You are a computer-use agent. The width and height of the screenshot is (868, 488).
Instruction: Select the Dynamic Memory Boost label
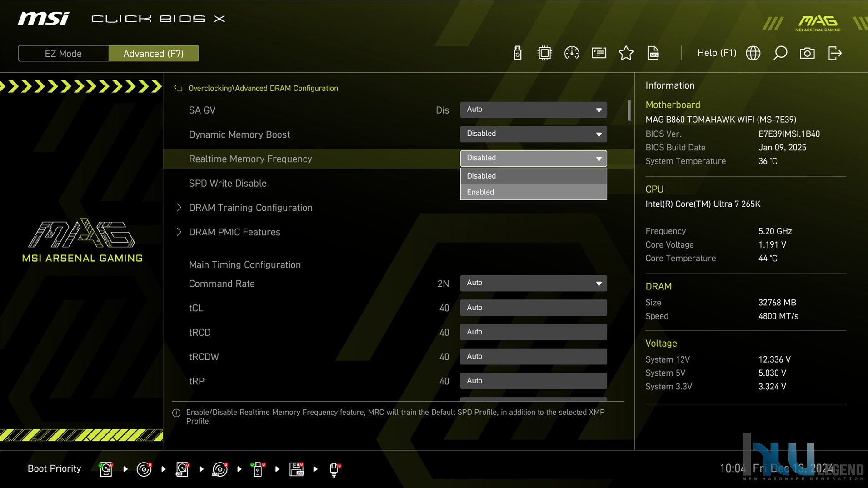(x=239, y=134)
